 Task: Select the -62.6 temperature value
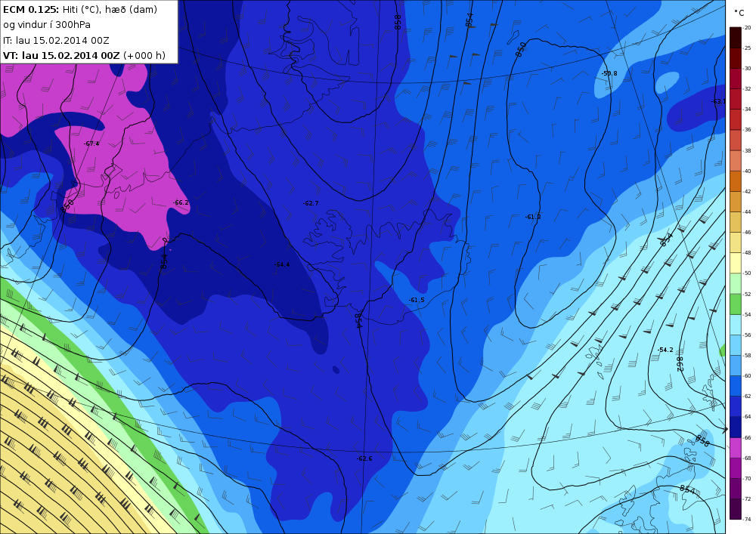364,458
